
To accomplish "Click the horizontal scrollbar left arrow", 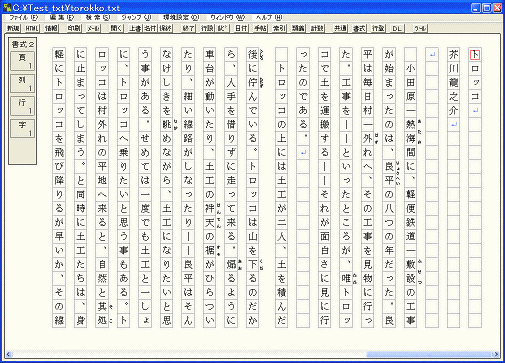I will coord(9,354).
